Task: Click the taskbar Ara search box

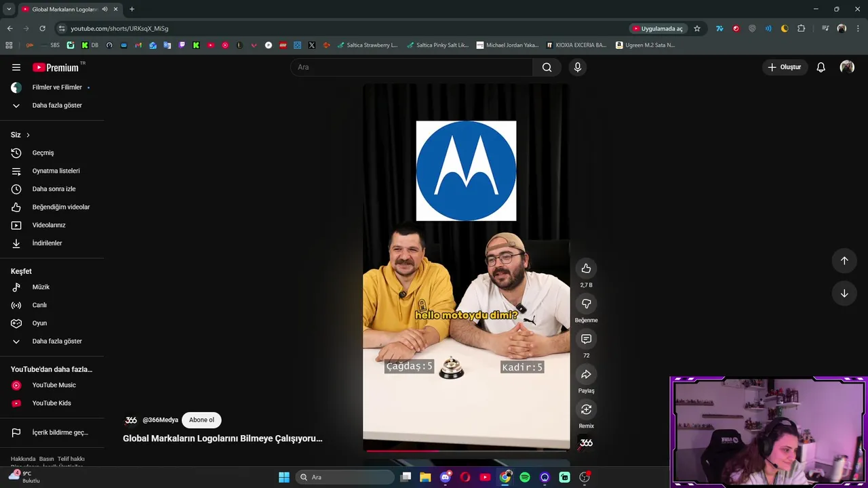Action: pyautogui.click(x=345, y=477)
